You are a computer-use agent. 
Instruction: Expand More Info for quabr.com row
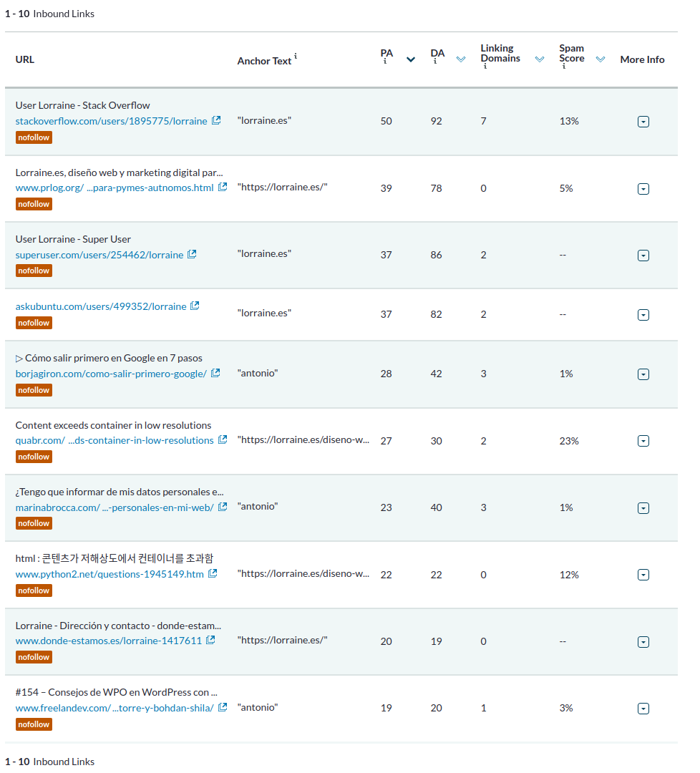pyautogui.click(x=643, y=441)
